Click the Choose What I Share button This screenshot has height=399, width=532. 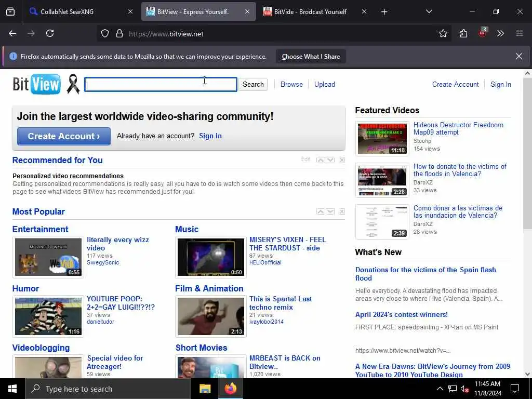pos(311,56)
